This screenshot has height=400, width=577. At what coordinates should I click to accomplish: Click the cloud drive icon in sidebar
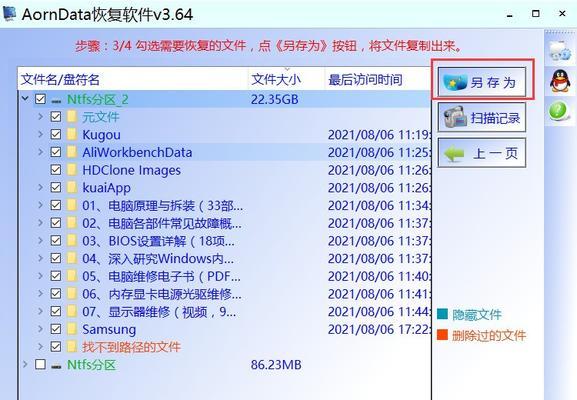(560, 51)
